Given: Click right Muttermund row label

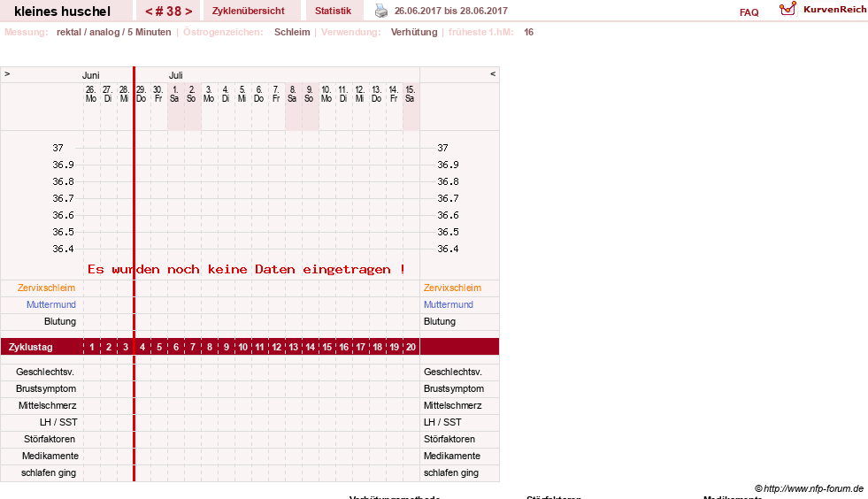Looking at the screenshot, I should pyautogui.click(x=449, y=304).
